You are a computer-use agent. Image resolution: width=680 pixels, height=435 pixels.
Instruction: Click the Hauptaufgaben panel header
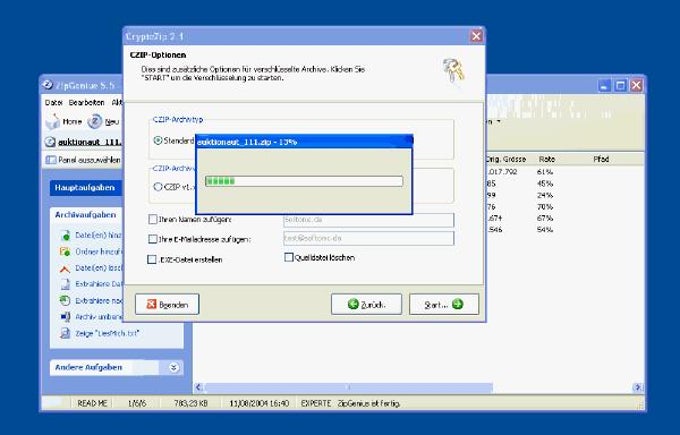(85, 188)
